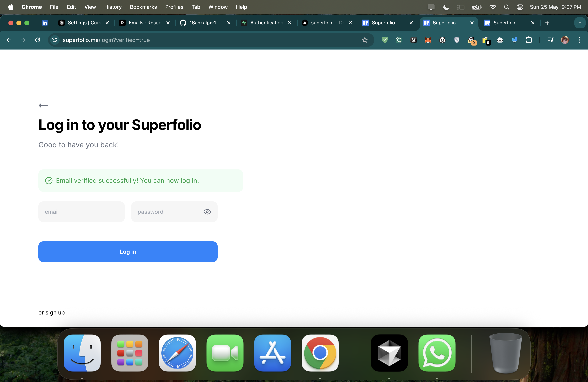Open the panda face extension icon
Image resolution: width=588 pixels, height=382 pixels.
pos(442,40)
